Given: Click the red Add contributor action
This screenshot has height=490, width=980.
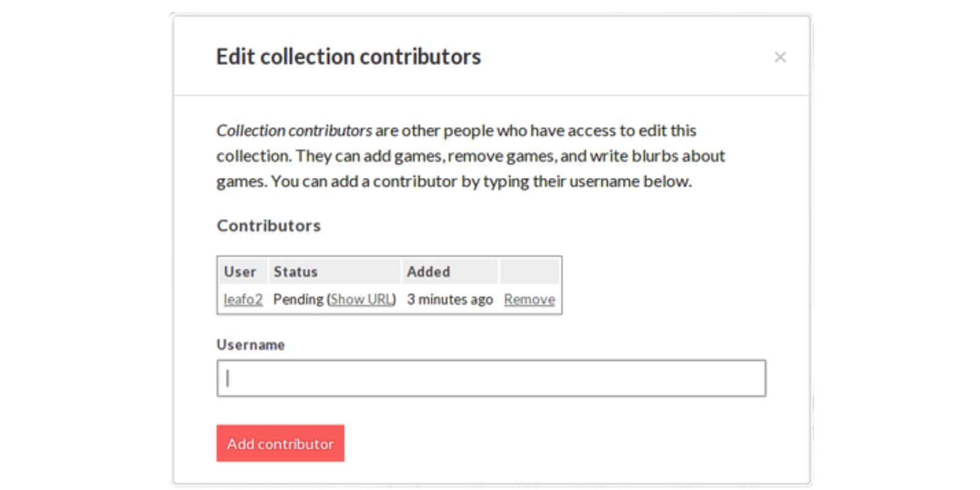Looking at the screenshot, I should (x=280, y=443).
